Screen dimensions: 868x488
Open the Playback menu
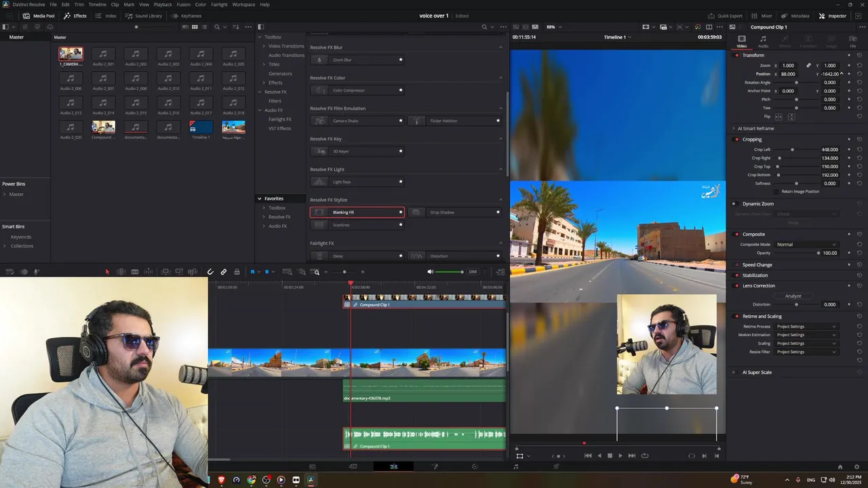point(163,4)
